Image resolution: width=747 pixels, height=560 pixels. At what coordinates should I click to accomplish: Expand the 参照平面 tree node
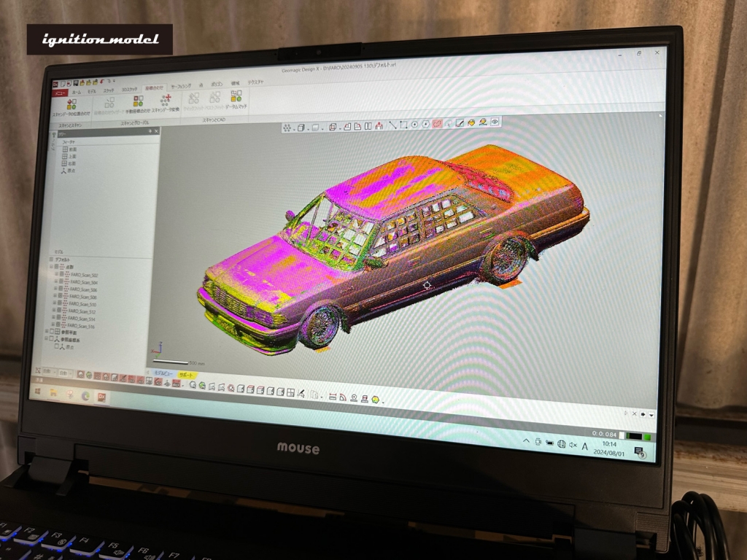pyautogui.click(x=47, y=332)
